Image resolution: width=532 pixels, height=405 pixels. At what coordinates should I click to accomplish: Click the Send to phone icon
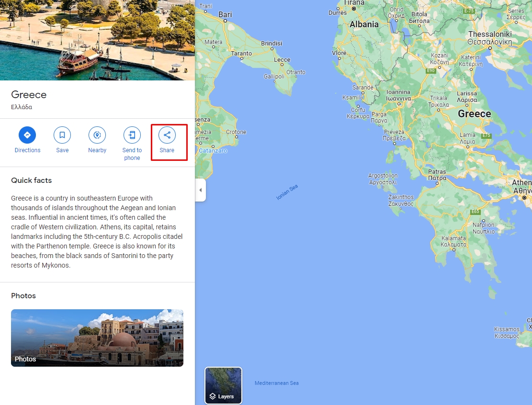coord(132,135)
